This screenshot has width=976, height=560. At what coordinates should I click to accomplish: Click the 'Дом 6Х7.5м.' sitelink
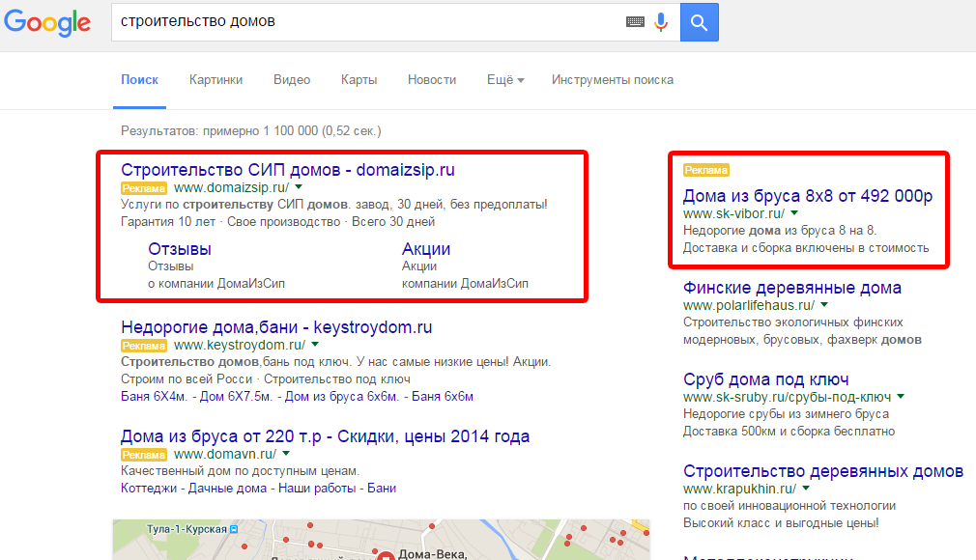coord(236,397)
